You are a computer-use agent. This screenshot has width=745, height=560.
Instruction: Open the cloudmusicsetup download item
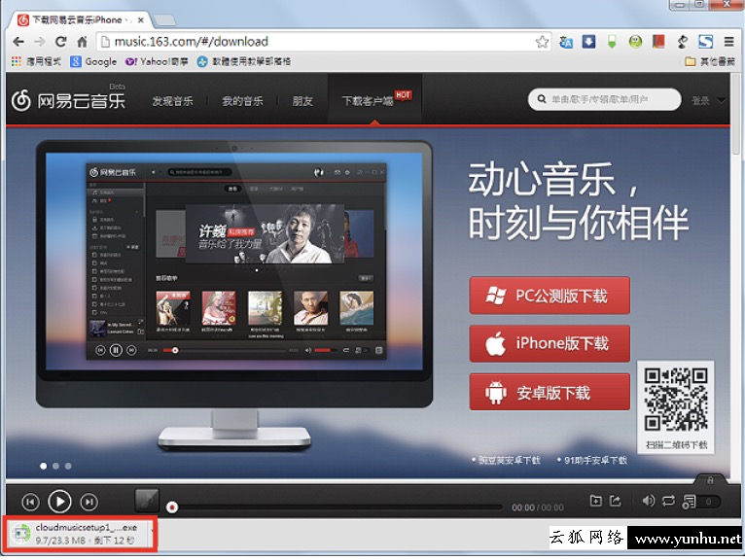(76, 534)
